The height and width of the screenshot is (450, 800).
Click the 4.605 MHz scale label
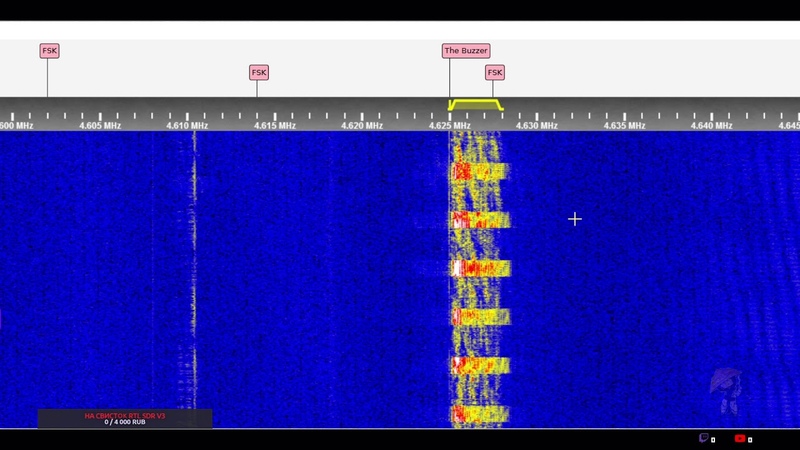(x=100, y=126)
